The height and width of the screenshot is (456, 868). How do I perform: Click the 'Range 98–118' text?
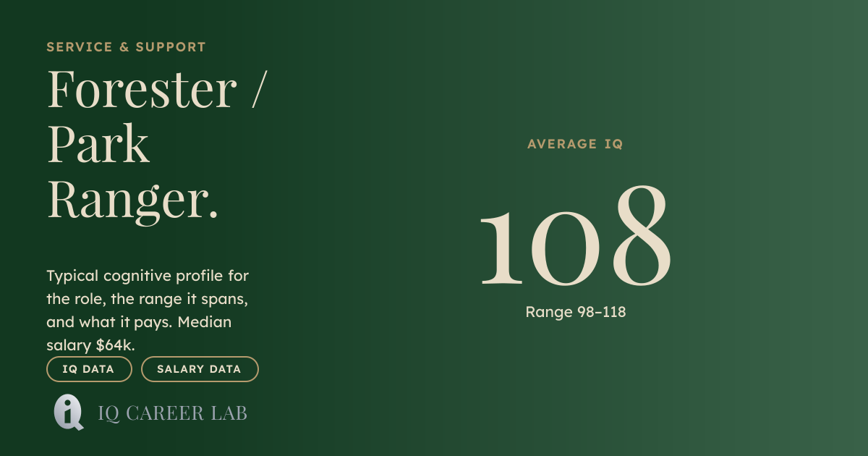pyautogui.click(x=576, y=312)
